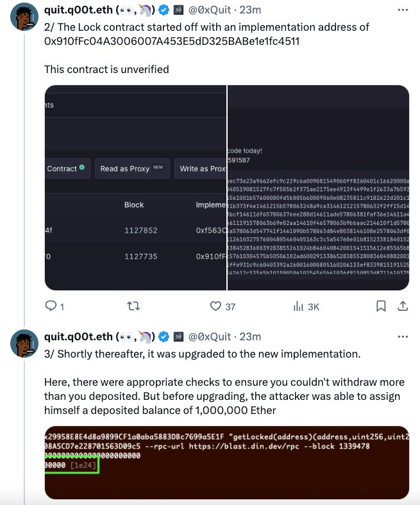
Task: Open the terminal getLocked screenshot image
Action: click(227, 463)
